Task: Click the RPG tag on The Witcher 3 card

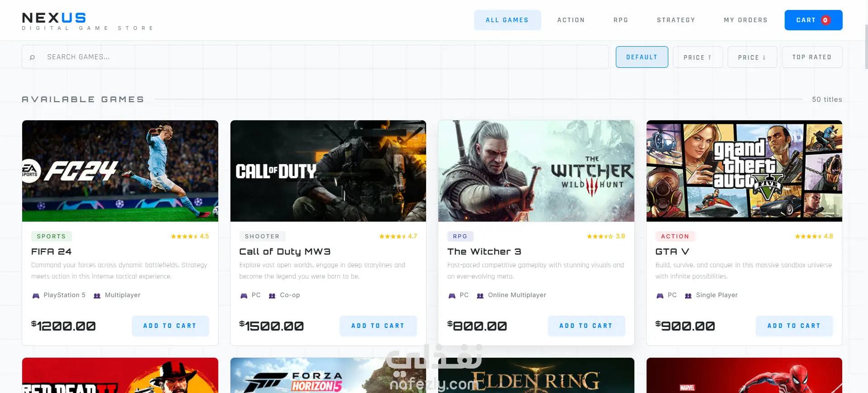Action: tap(460, 237)
